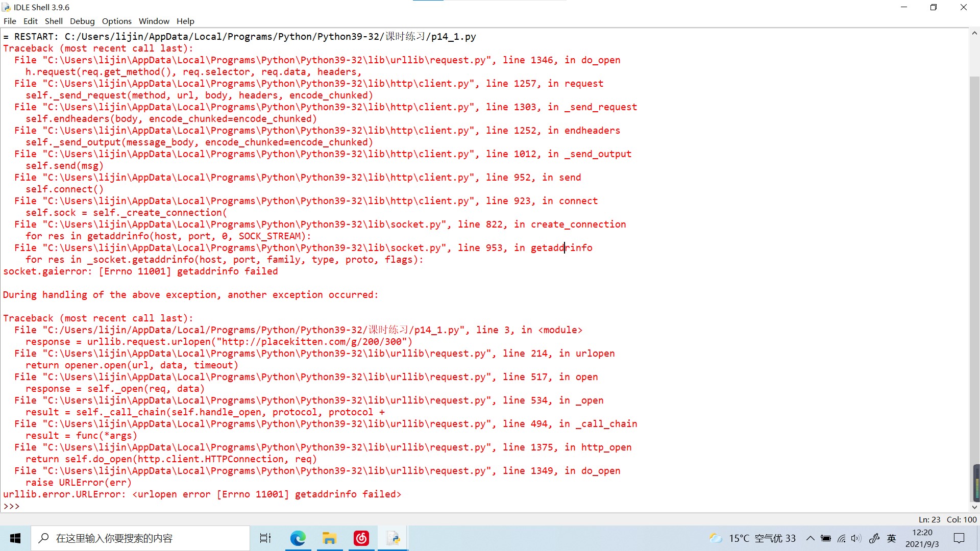Click 'self.endheaders(body, encode_chunked=encode_chunked)' line
This screenshot has height=551, width=980.
(171, 119)
